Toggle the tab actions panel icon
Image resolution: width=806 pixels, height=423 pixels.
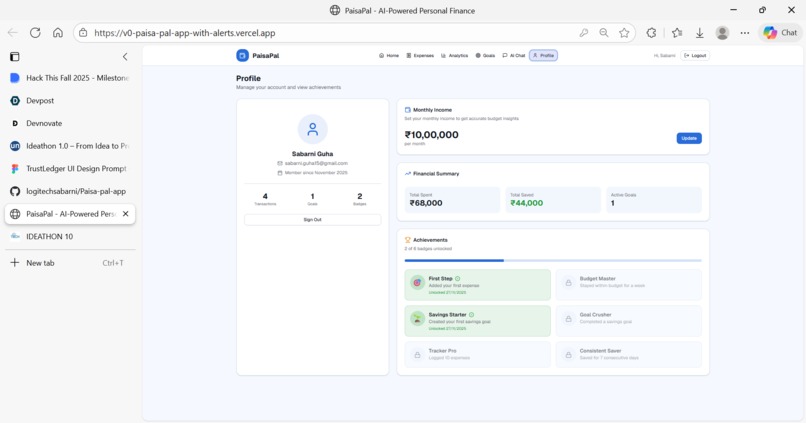click(x=15, y=57)
